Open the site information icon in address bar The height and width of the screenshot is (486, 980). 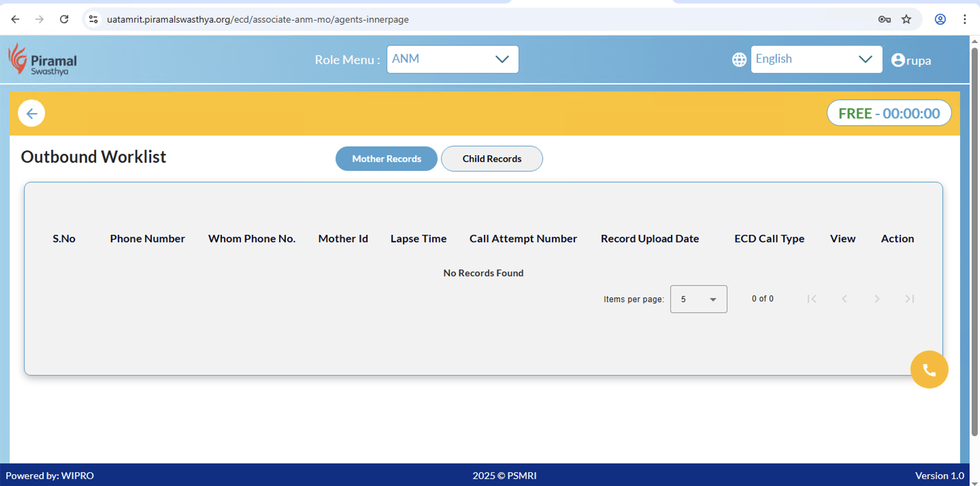93,19
